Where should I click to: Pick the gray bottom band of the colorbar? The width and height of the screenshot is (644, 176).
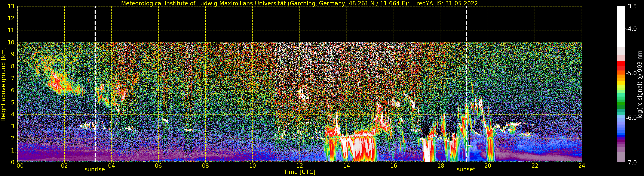click(x=621, y=157)
